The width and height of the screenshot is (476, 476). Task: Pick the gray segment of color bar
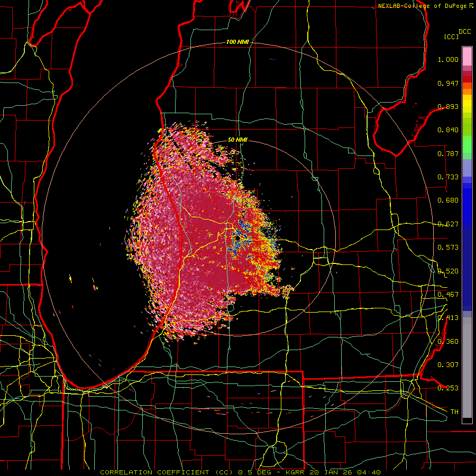point(467,368)
